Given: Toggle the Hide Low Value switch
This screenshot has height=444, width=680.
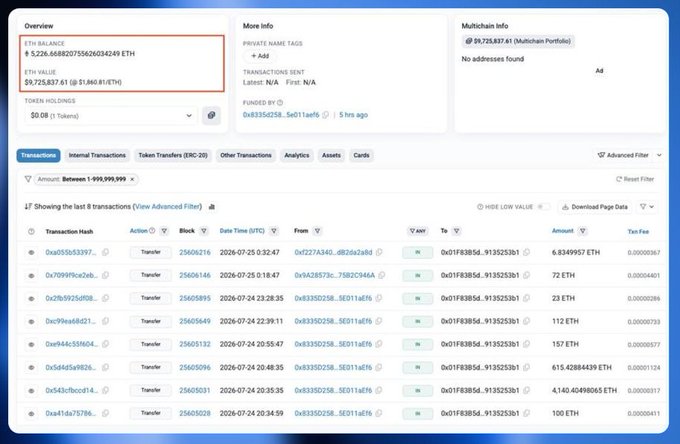Looking at the screenshot, I should click(x=543, y=207).
